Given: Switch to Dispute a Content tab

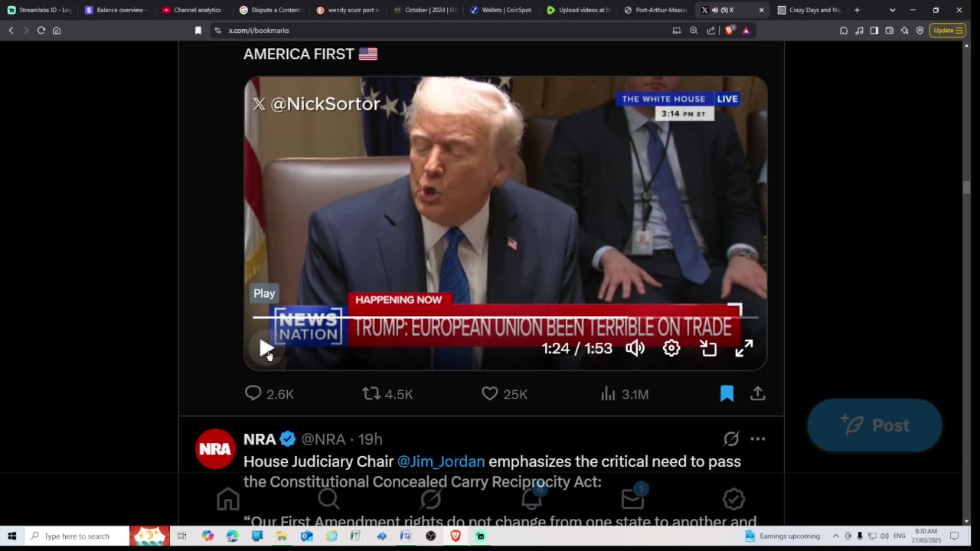Looking at the screenshot, I should tap(271, 10).
